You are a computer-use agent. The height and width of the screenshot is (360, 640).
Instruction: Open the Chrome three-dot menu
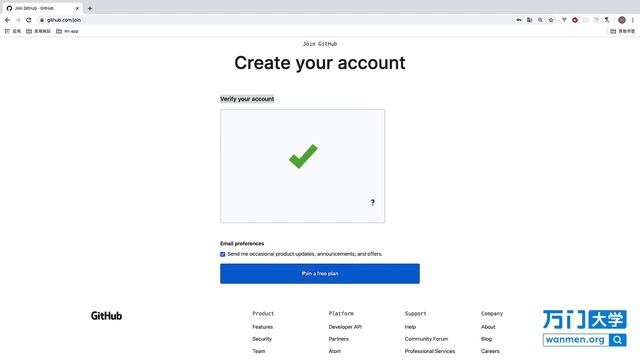coord(633,20)
